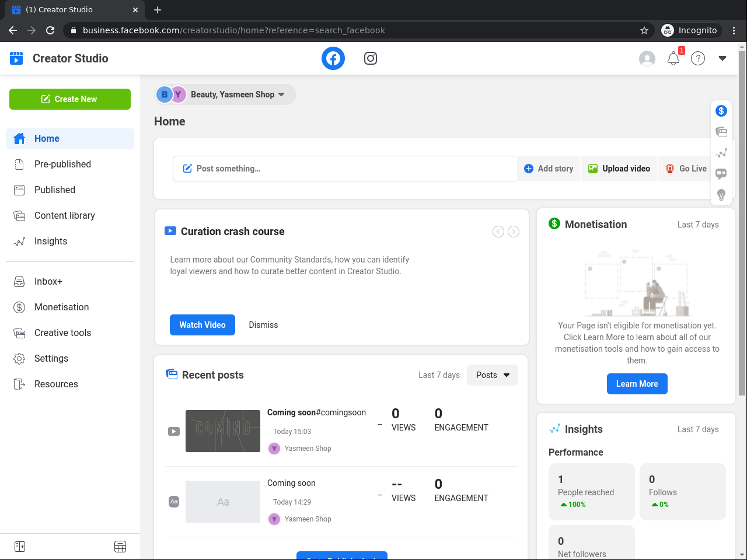
Task: Click Recent posts heading icon
Action: [x=172, y=374]
